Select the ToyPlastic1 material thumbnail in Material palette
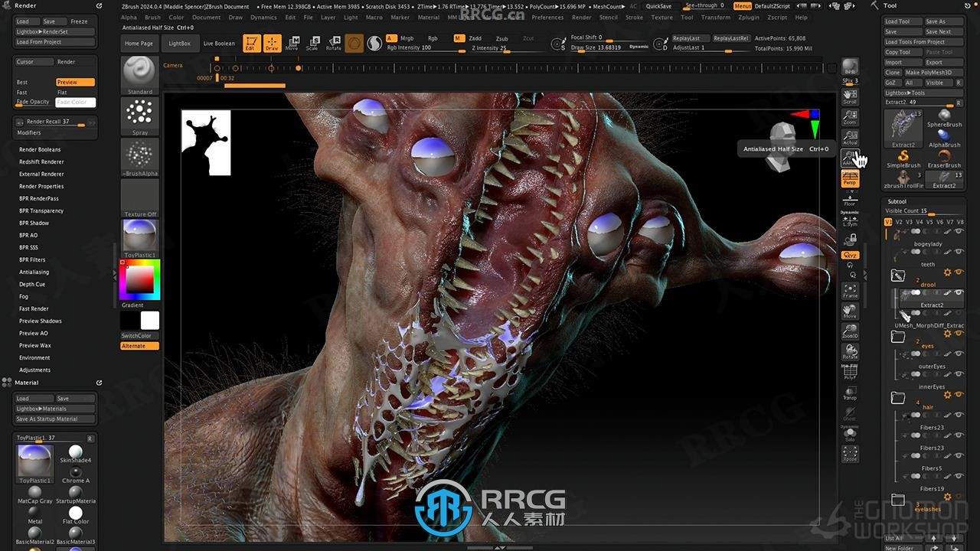 pos(34,464)
